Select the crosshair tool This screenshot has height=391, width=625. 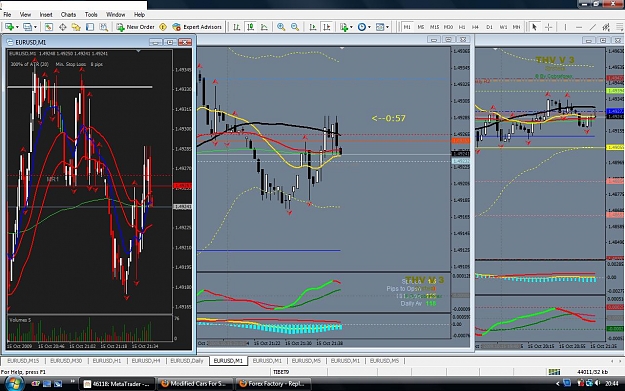pos(548,27)
